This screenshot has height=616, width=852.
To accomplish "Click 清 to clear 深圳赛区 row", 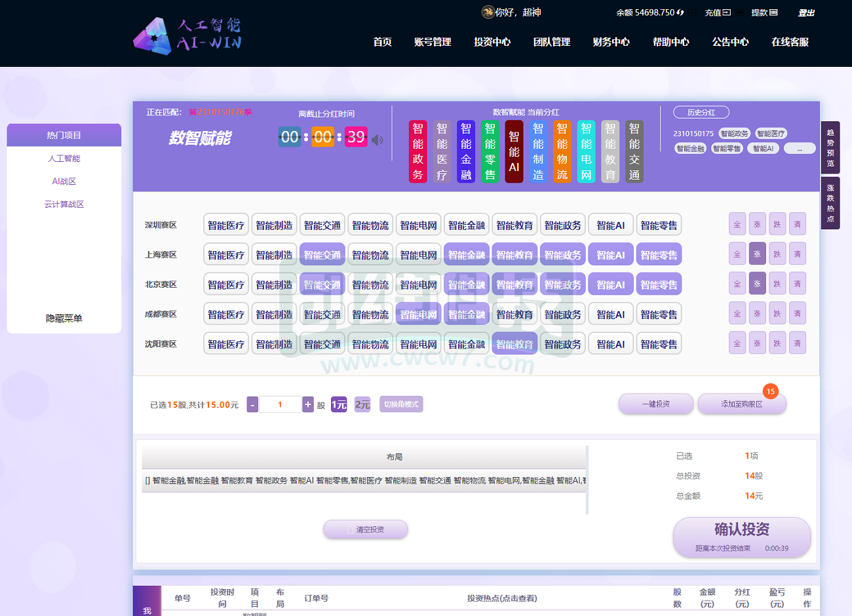I will pos(798,224).
